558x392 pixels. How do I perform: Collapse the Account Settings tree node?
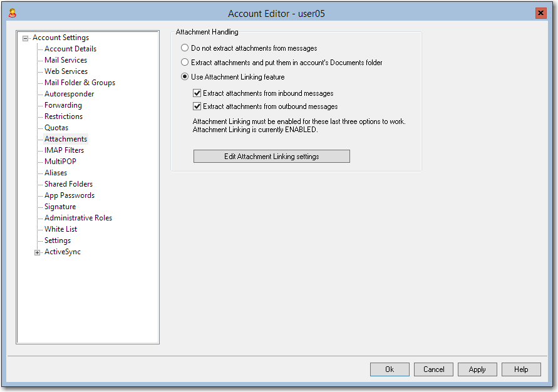point(25,38)
